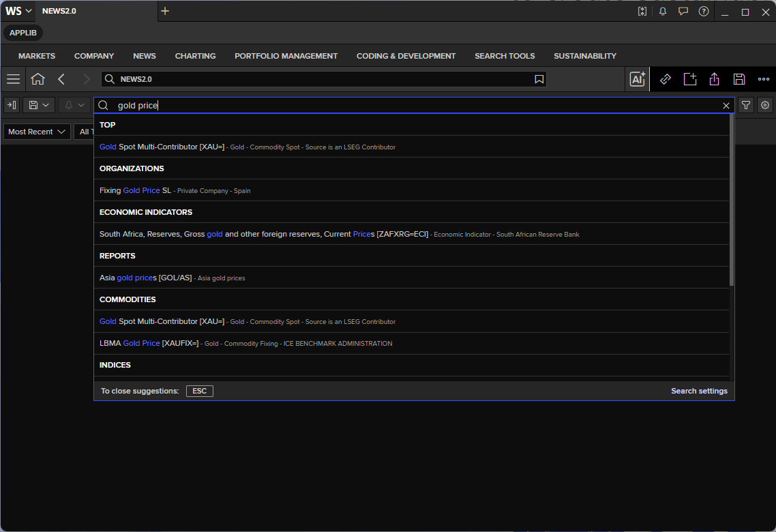The height and width of the screenshot is (532, 776).
Task: Go to the Home page icon
Action: pyautogui.click(x=38, y=79)
